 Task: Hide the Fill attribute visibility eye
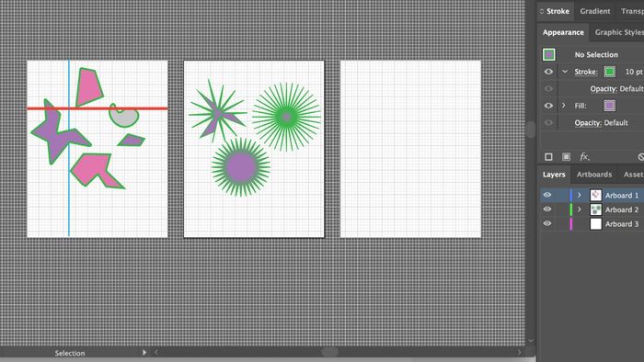click(x=548, y=106)
